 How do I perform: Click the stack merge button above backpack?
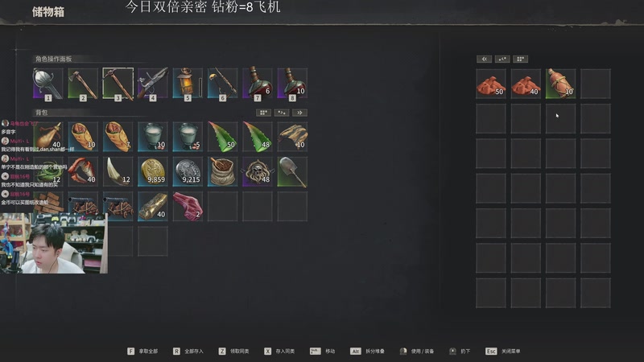point(281,113)
